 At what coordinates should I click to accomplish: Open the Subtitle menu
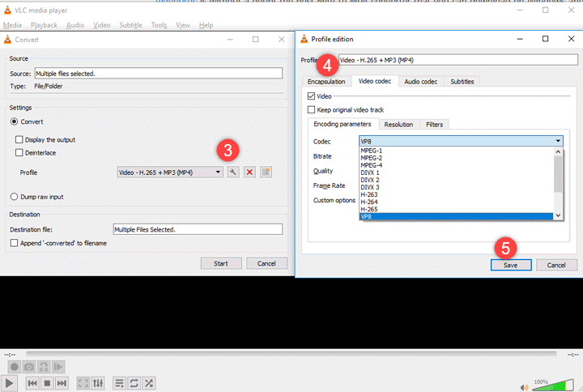[x=130, y=25]
